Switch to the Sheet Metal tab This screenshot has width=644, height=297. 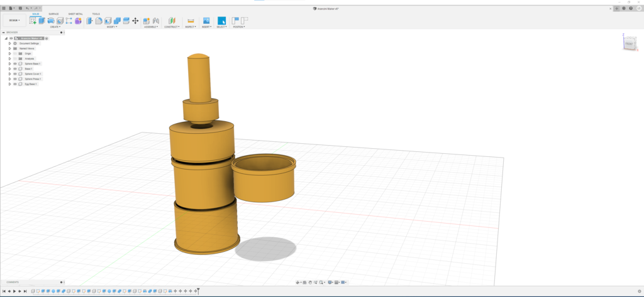(75, 14)
